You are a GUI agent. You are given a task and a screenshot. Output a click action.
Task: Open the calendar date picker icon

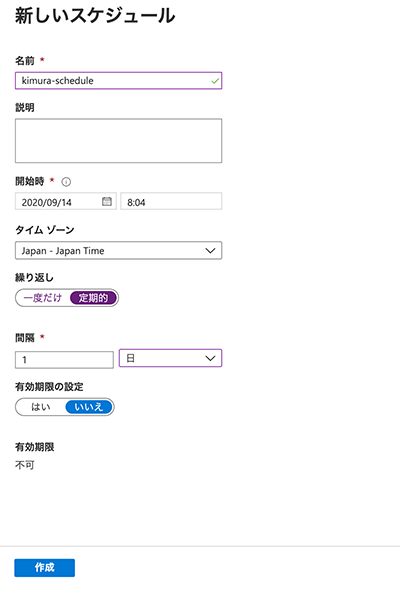coord(107,202)
